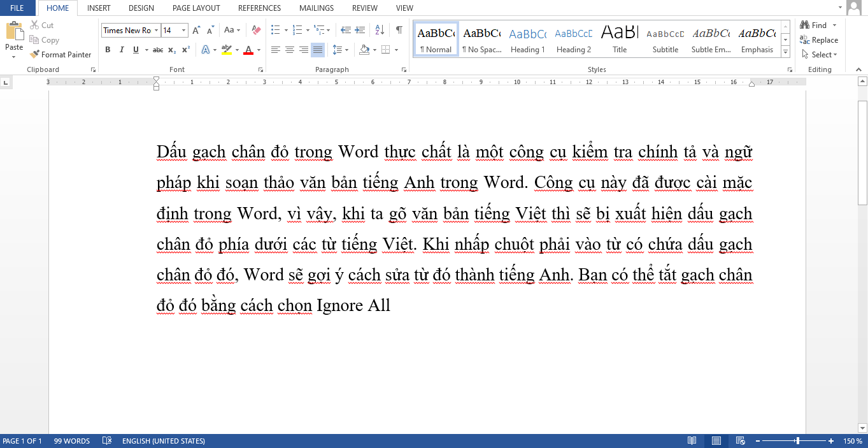Open the font size dropdown
The width and height of the screenshot is (868, 448).
tap(183, 29)
